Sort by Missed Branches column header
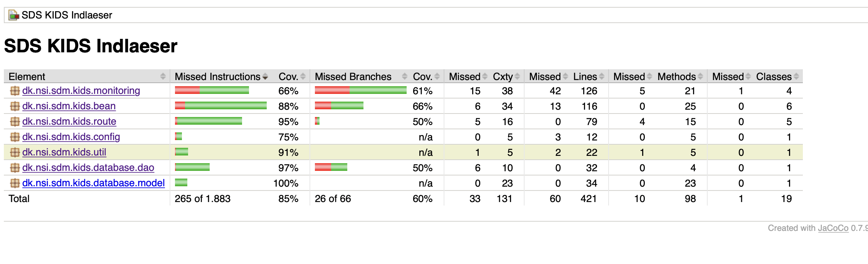Image resolution: width=868 pixels, height=264 pixels. click(x=353, y=77)
